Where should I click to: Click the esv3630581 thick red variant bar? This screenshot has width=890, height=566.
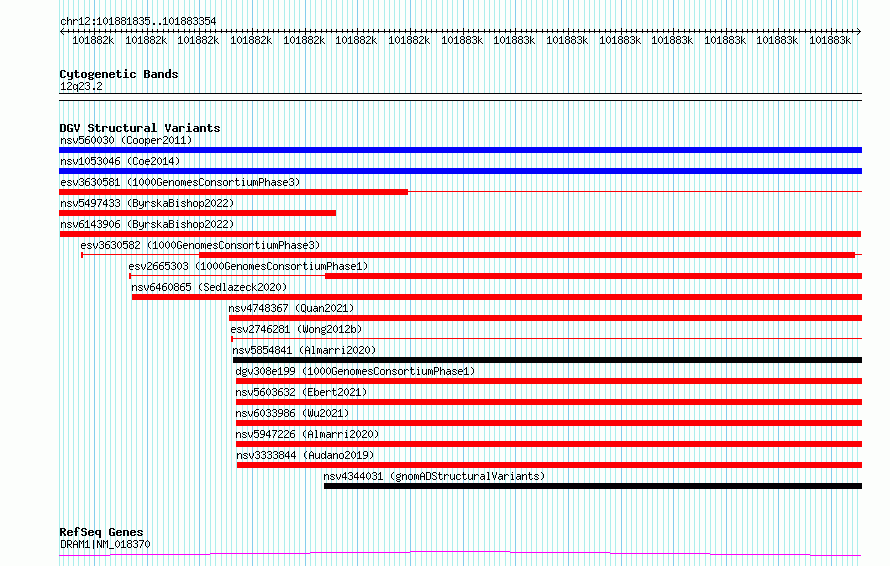233,192
